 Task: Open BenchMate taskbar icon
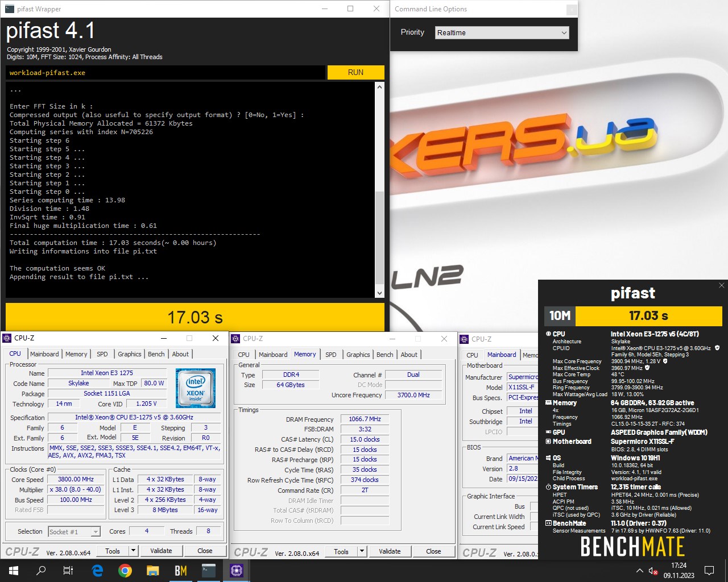(x=181, y=571)
